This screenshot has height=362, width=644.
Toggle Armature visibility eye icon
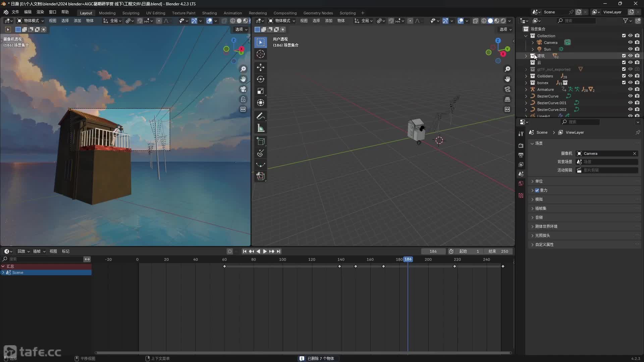[630, 89]
